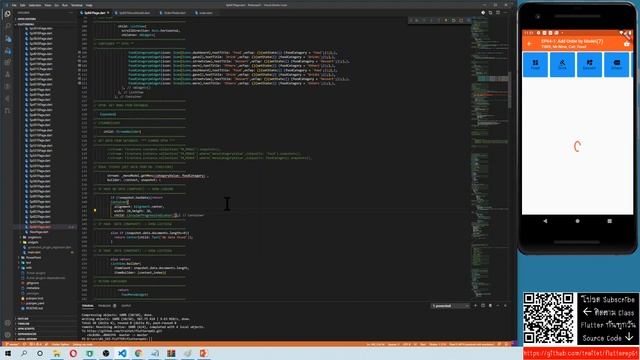
Task: Tap the Food category tile in emulator
Action: 535,64
